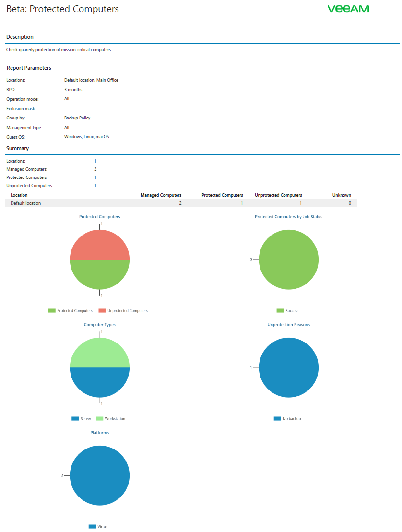Click the 'Exclusion mask:' label

point(21,109)
